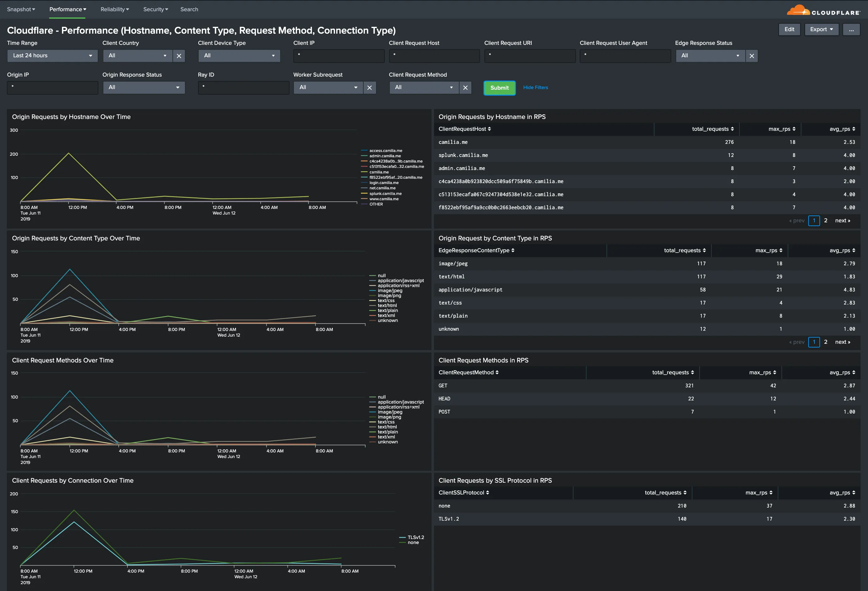Screen dimensions: 868x591
Task: Click the clear icon on Client Country filter
Action: coord(178,55)
